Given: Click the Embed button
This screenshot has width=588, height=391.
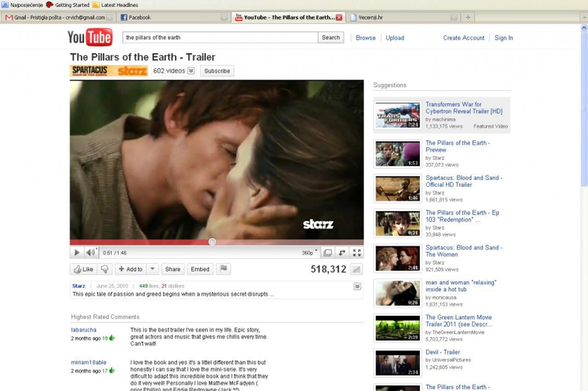Looking at the screenshot, I should point(200,269).
